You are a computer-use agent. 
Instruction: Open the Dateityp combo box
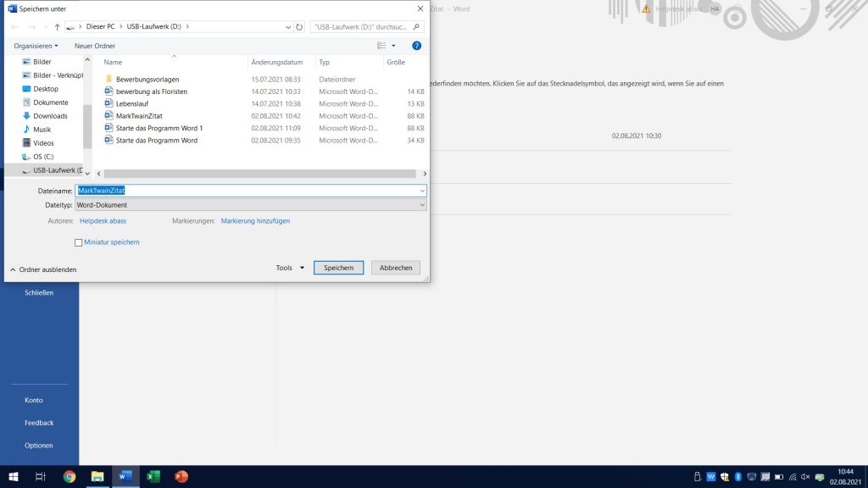point(250,205)
